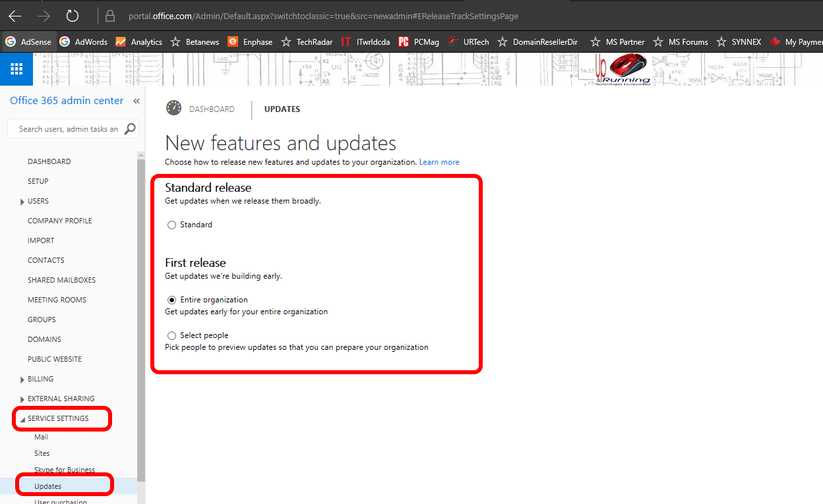The height and width of the screenshot is (504, 823).
Task: Click the navigation pane vertical scrollbar
Action: click(x=140, y=316)
